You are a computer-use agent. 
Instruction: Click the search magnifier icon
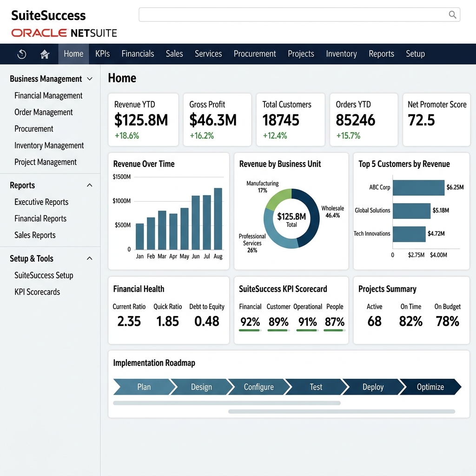pyautogui.click(x=452, y=14)
